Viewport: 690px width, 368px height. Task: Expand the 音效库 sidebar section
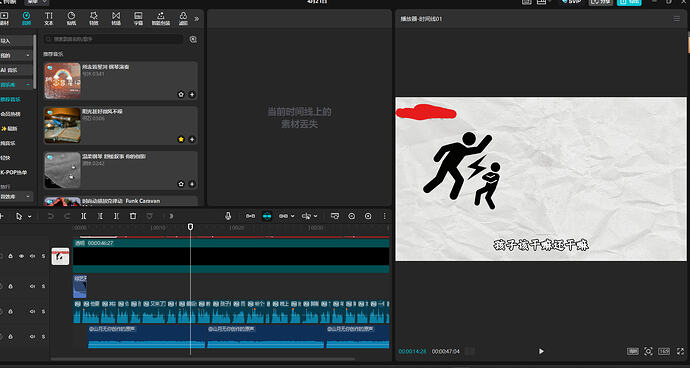click(x=16, y=196)
